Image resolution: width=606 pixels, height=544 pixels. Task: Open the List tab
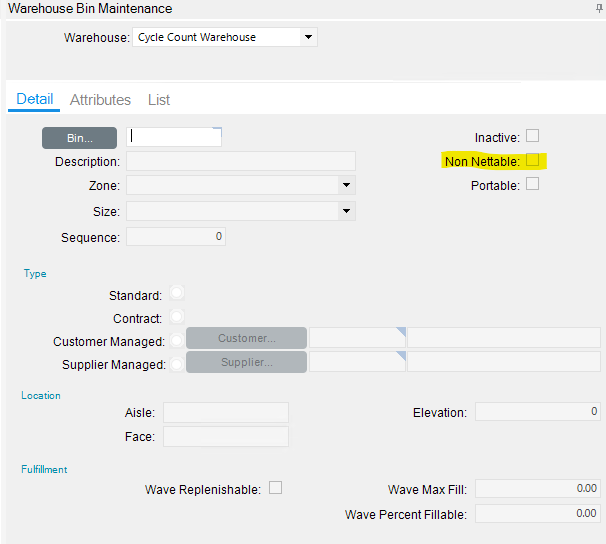coord(159,100)
